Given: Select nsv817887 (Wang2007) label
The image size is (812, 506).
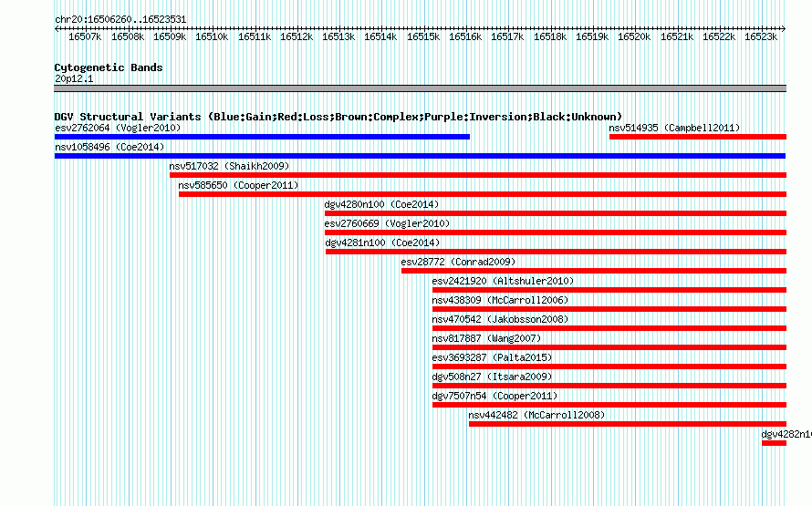Looking at the screenshot, I should [486, 338].
